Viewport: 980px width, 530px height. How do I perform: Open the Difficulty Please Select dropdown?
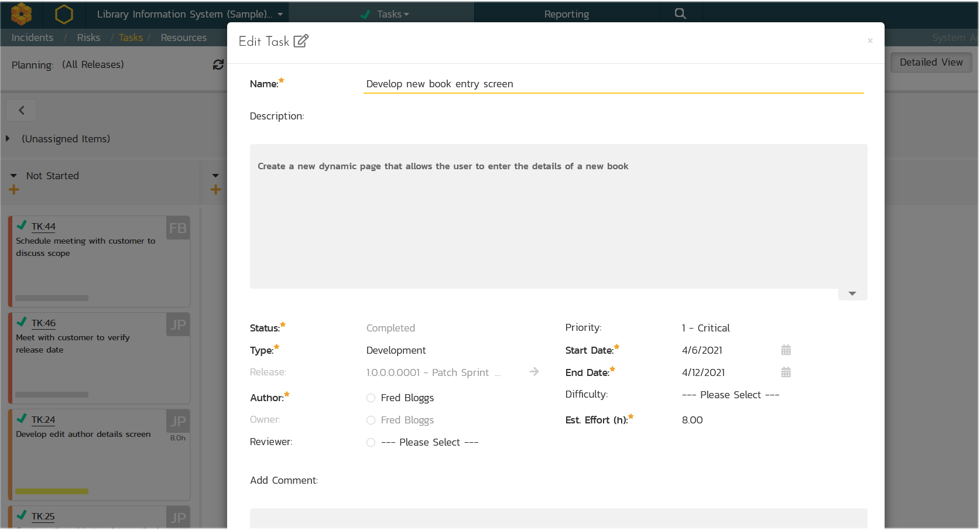[x=730, y=395]
